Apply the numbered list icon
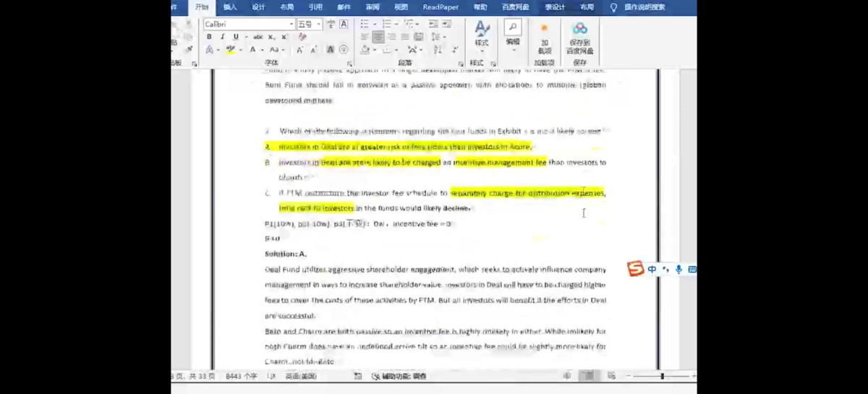 386,25
